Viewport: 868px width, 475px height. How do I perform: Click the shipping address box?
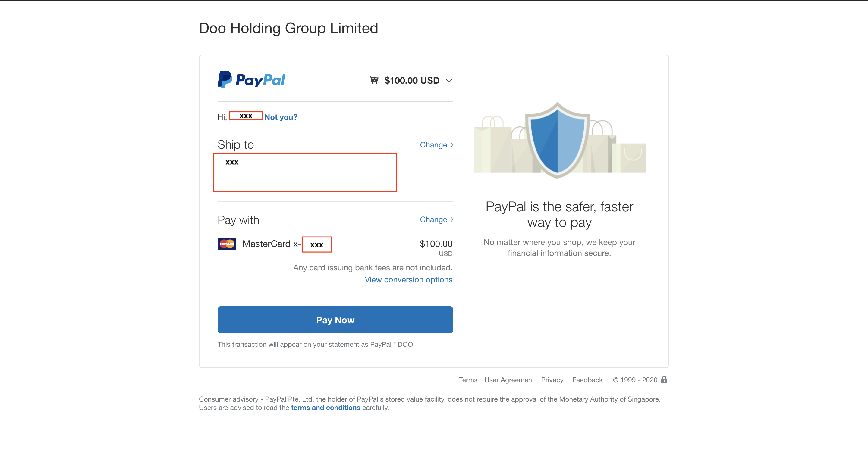305,172
